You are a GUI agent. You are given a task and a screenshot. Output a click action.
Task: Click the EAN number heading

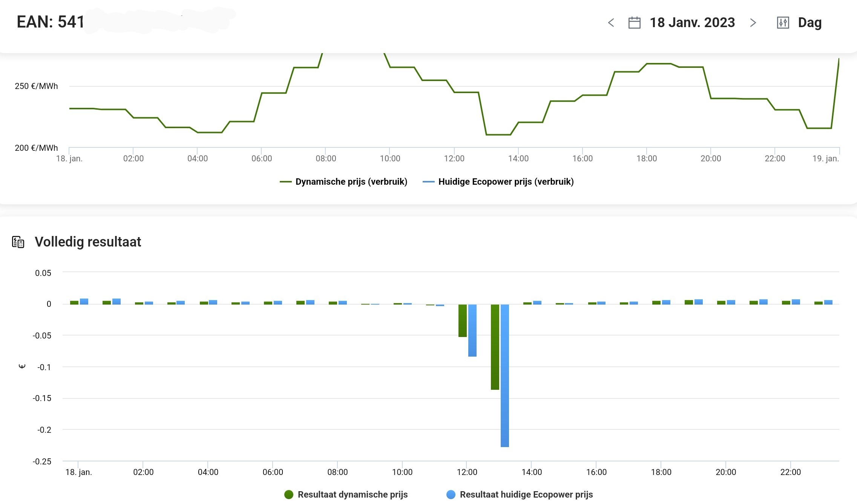51,22
